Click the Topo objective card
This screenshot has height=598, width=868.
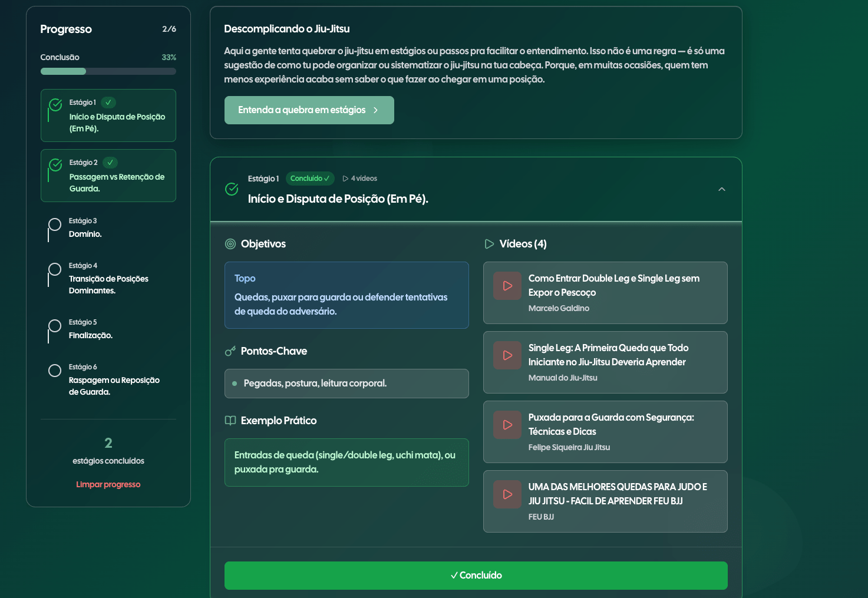[346, 295]
